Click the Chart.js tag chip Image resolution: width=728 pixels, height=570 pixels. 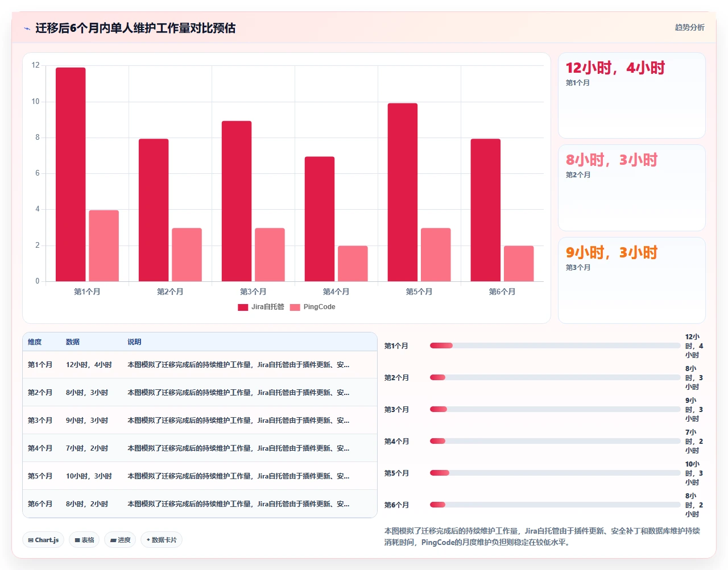point(43,540)
